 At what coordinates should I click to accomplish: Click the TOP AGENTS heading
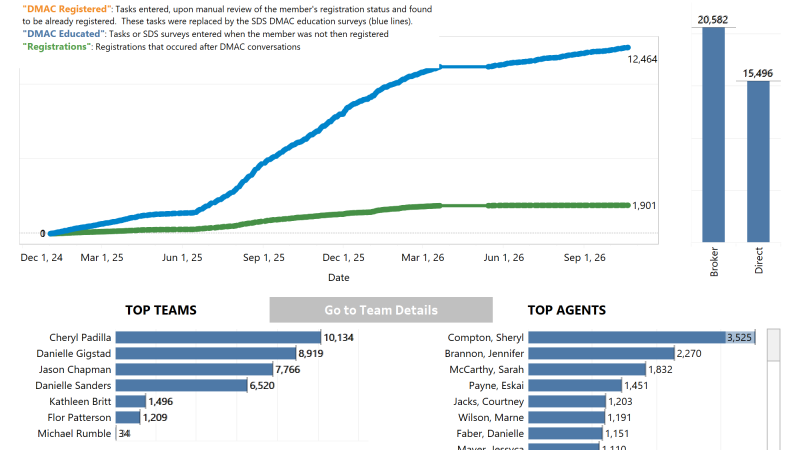pos(567,310)
